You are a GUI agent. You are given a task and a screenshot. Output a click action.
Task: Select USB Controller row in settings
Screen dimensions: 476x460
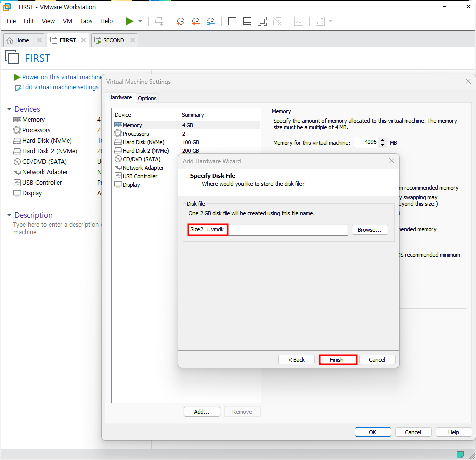pyautogui.click(x=146, y=176)
